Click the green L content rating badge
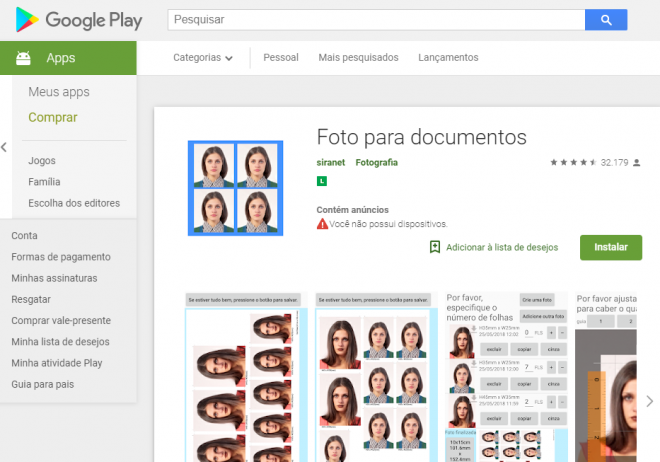Viewport: 660px width, 462px height. pyautogui.click(x=322, y=181)
